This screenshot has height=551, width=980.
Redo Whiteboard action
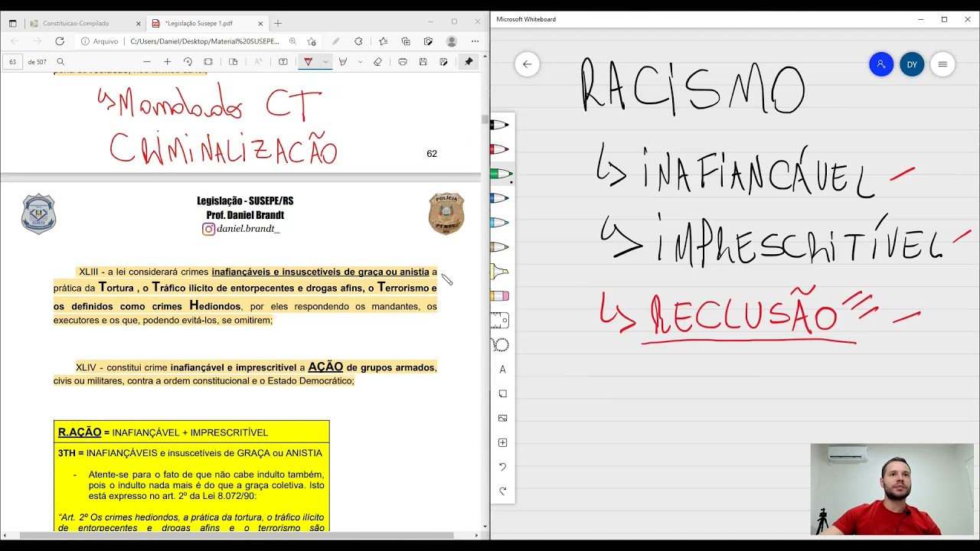[503, 491]
